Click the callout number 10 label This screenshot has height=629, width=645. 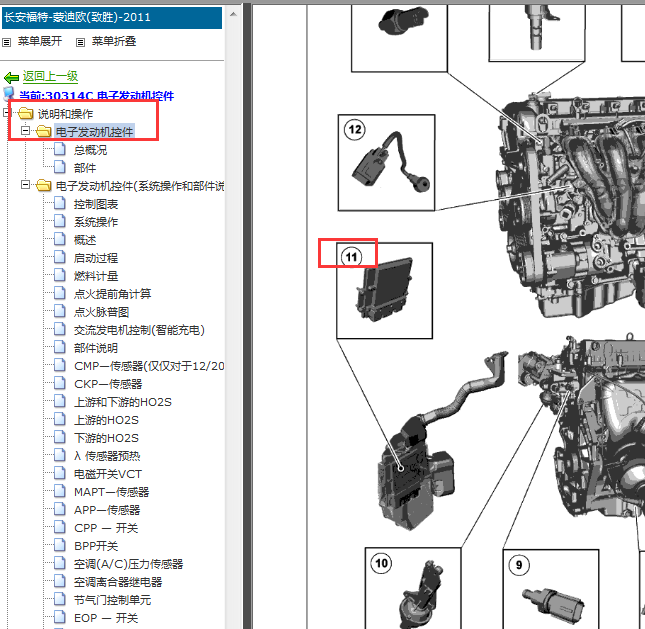click(x=381, y=563)
